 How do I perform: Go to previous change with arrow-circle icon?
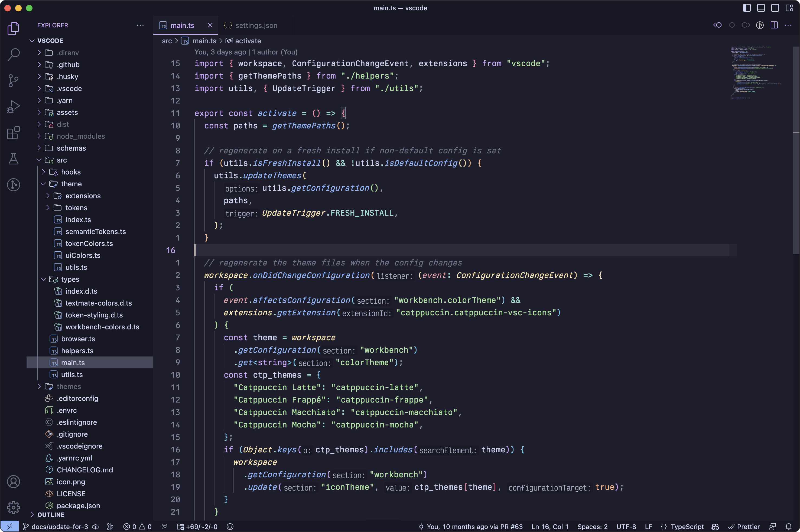tap(718, 25)
